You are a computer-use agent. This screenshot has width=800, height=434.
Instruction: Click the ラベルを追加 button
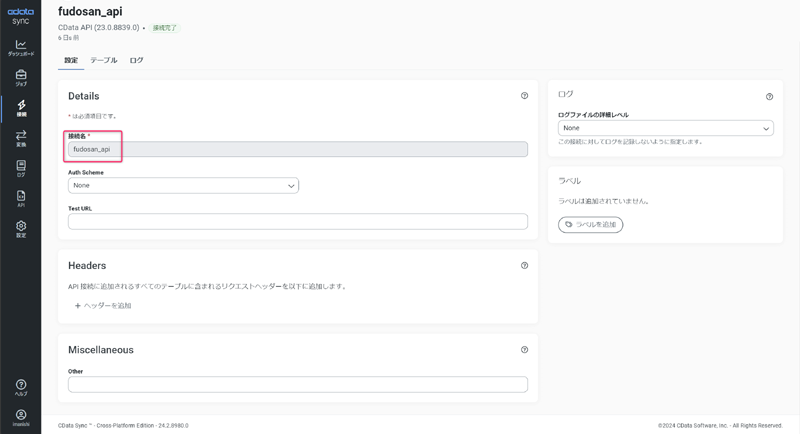[591, 225]
